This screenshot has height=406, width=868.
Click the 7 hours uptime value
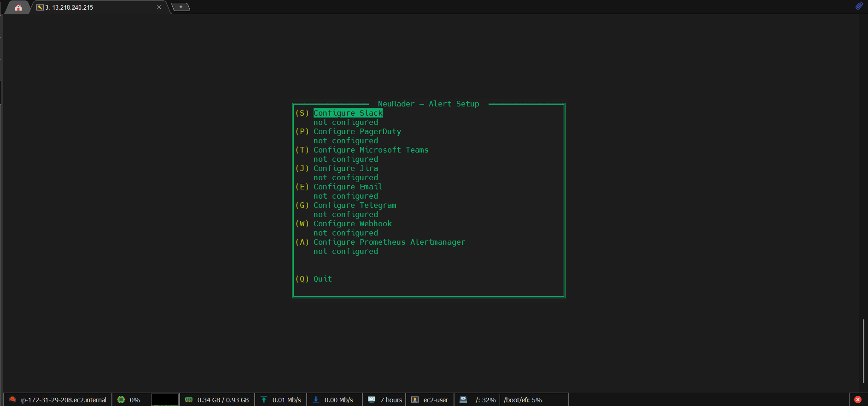coord(391,400)
